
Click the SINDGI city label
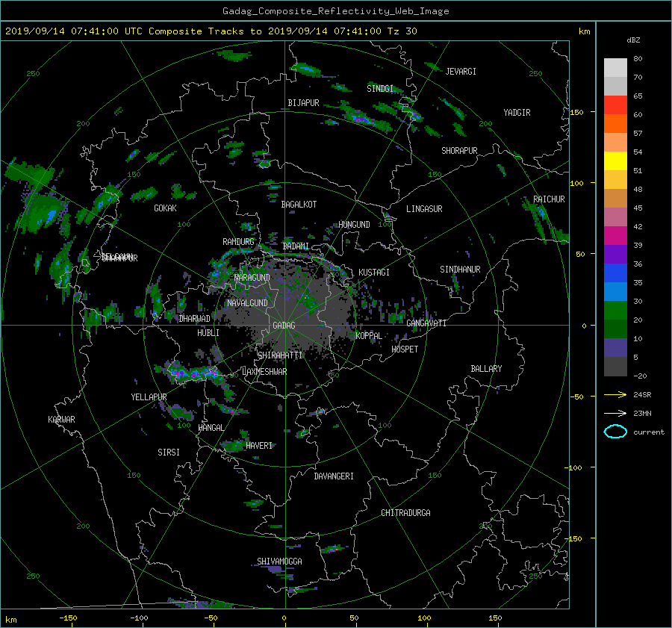380,89
